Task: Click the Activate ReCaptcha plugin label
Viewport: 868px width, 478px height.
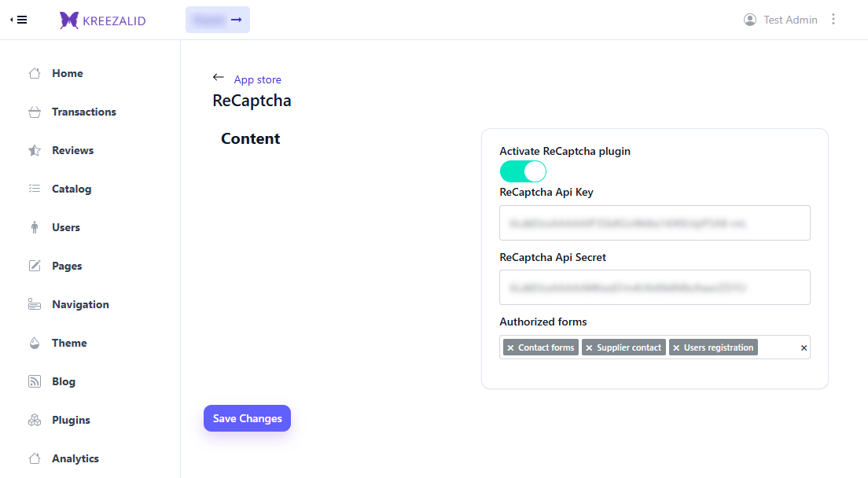Action: pyautogui.click(x=565, y=151)
